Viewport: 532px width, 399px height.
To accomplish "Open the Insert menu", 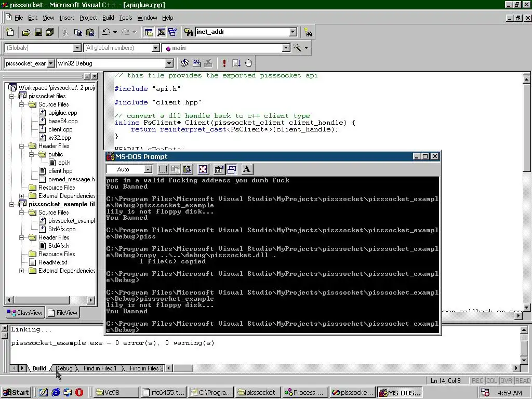I will 66,18.
